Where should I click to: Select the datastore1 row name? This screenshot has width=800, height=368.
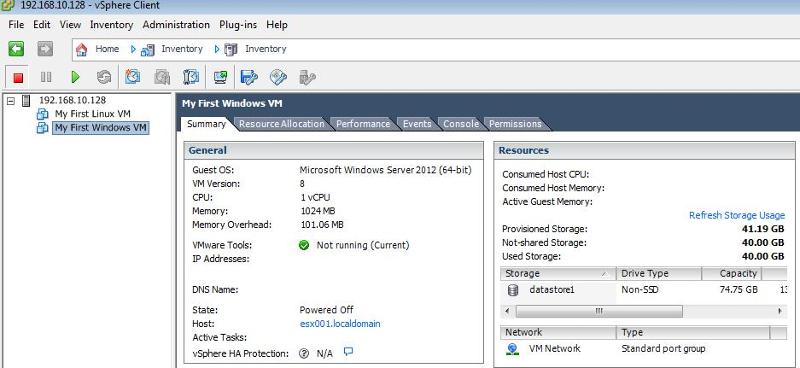552,290
